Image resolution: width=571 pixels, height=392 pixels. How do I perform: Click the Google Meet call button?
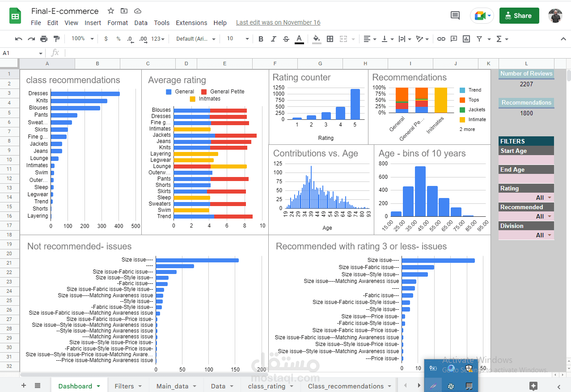482,16
